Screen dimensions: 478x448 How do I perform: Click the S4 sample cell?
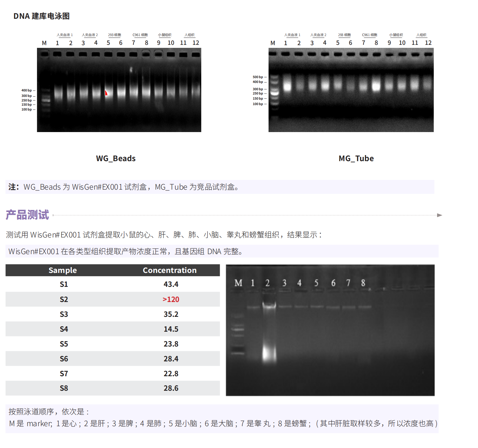pos(64,329)
